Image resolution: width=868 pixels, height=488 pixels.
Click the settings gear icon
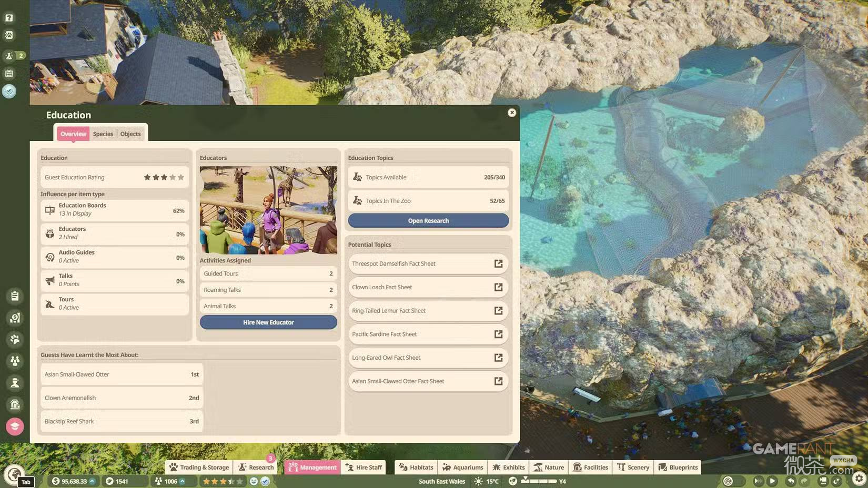tap(859, 478)
